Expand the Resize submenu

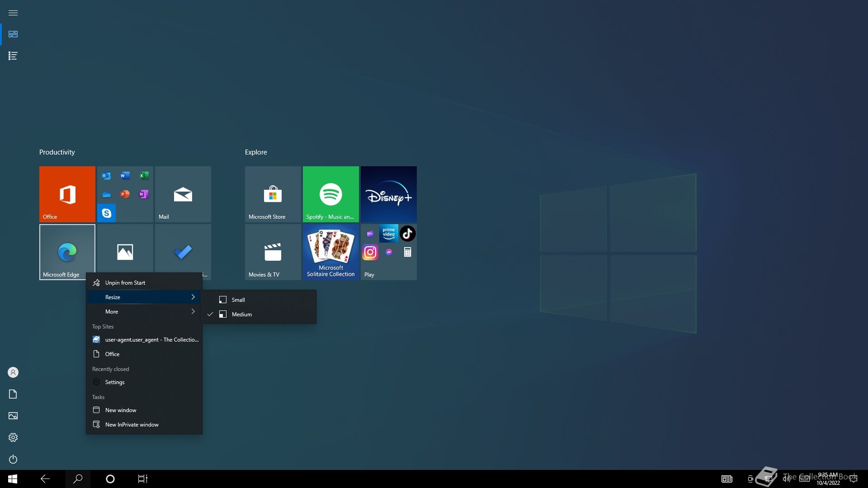point(144,297)
